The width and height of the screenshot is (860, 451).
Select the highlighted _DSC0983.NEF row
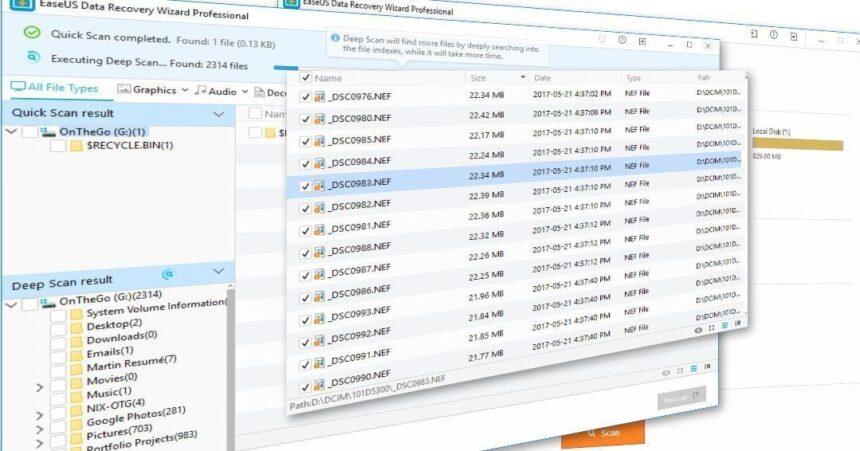point(514,172)
